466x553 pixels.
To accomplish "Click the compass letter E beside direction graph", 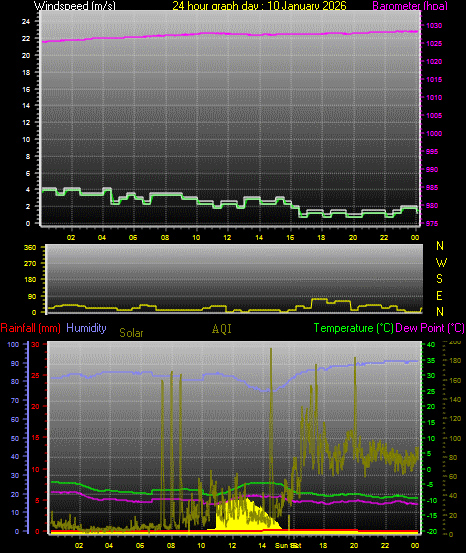I will pyautogui.click(x=440, y=296).
